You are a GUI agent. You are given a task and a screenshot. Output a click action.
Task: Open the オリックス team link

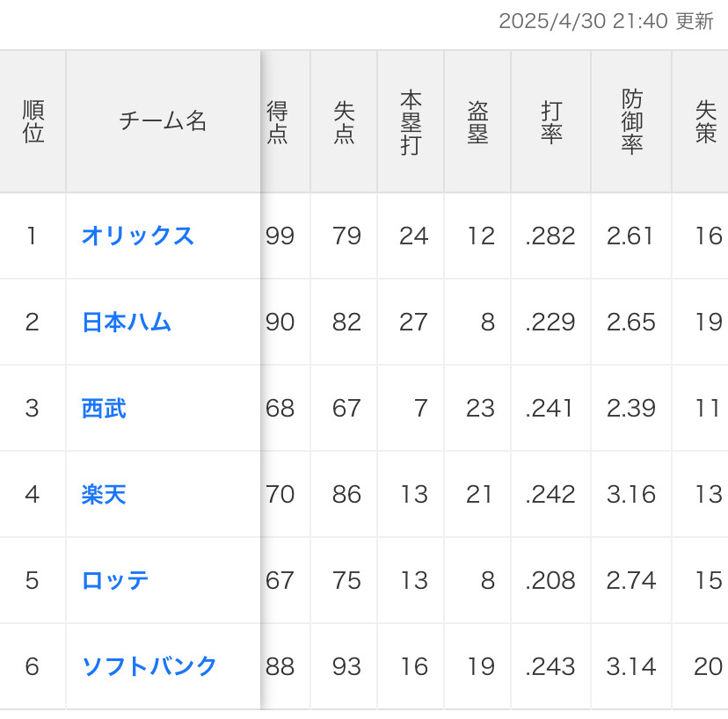[137, 236]
